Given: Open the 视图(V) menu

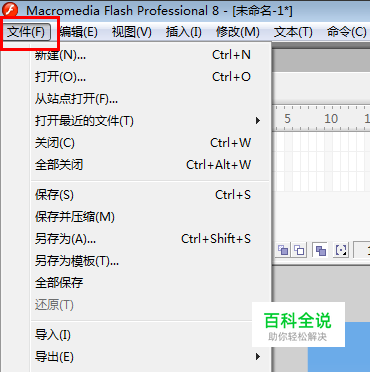Looking at the screenshot, I should click(131, 32).
